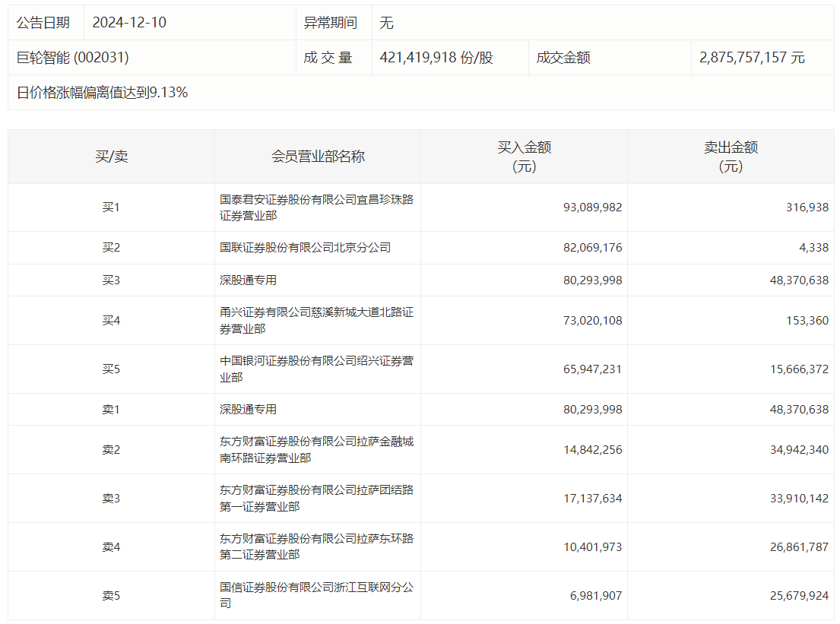Open 国联证券股份有限公司北京分公司 entry
The height and width of the screenshot is (624, 840).
[305, 248]
